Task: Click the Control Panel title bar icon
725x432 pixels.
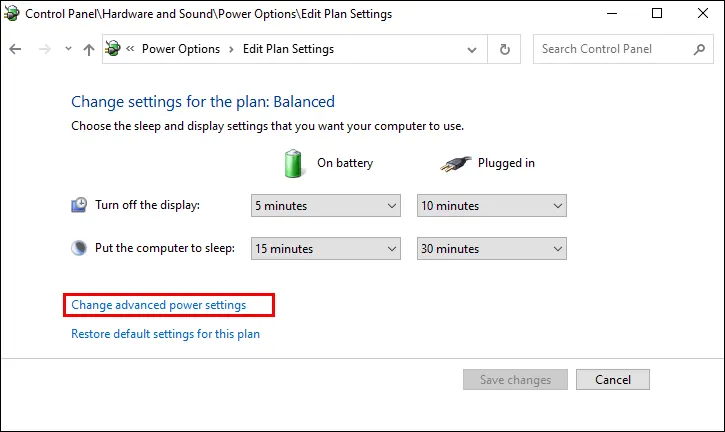Action: pos(12,14)
